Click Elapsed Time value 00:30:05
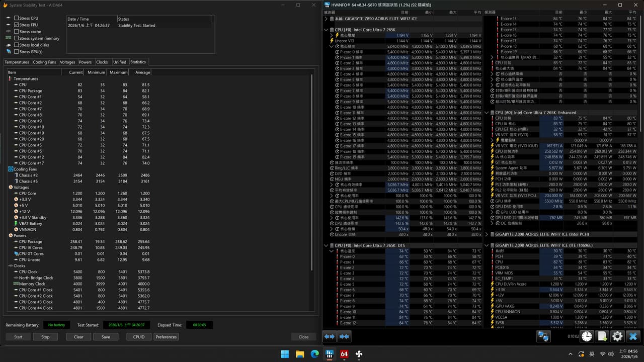644x362 pixels. tap(199, 325)
